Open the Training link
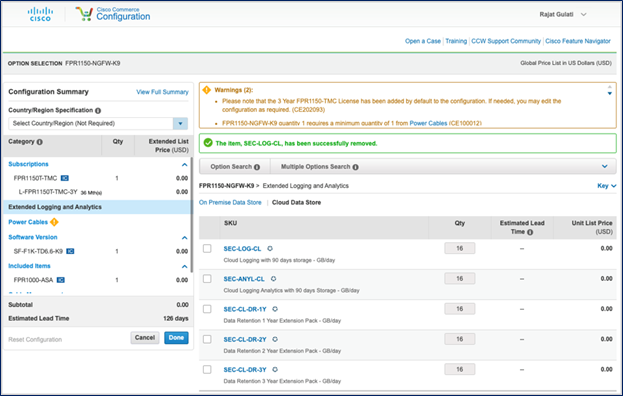The width and height of the screenshot is (623, 396). [x=456, y=41]
